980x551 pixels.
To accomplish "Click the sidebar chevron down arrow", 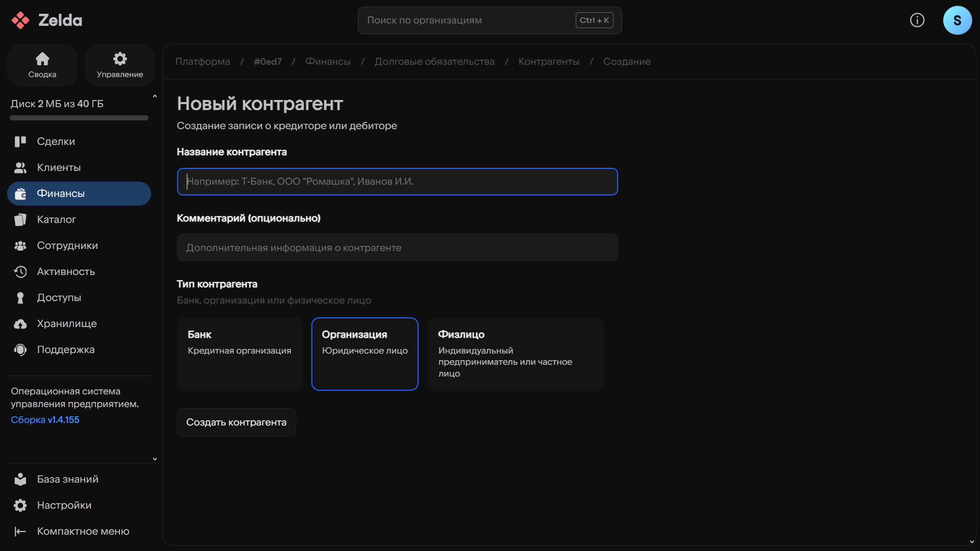I will point(155,459).
